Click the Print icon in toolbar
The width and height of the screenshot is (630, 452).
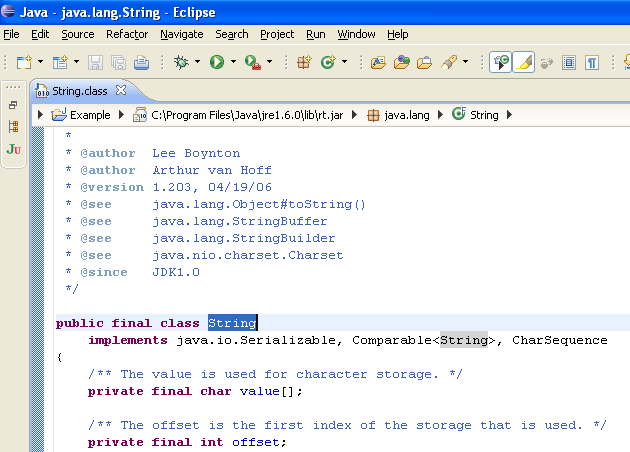coord(141,62)
